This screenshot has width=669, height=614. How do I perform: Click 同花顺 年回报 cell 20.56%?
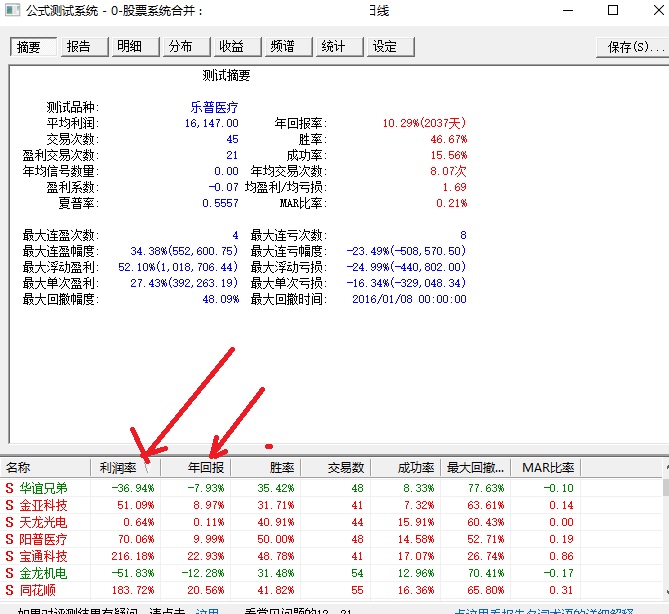coord(206,590)
